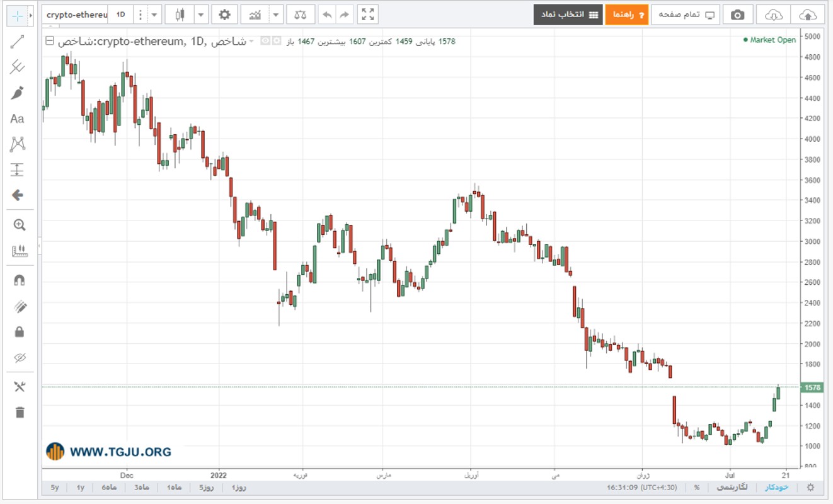Select the prediction and measurement tool

click(x=18, y=169)
